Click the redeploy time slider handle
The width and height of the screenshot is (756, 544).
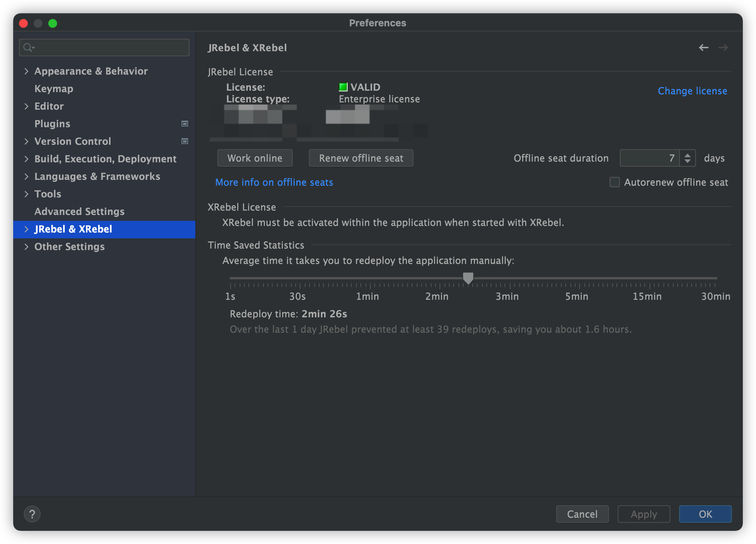(468, 278)
